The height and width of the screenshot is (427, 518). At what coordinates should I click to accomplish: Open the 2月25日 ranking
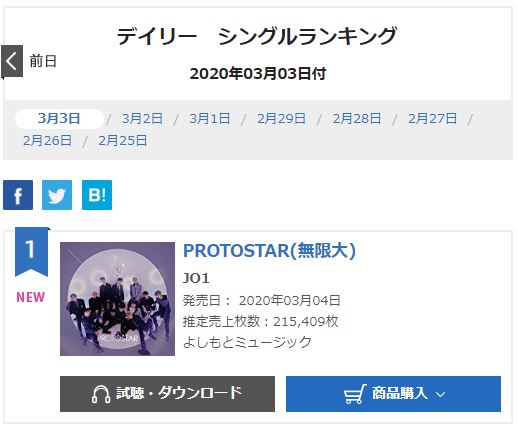point(123,141)
